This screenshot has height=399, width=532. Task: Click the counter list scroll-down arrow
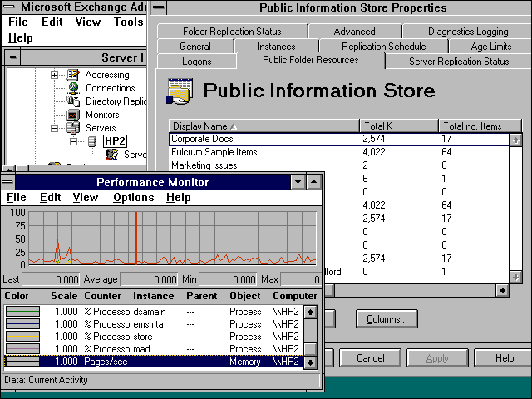click(x=310, y=362)
